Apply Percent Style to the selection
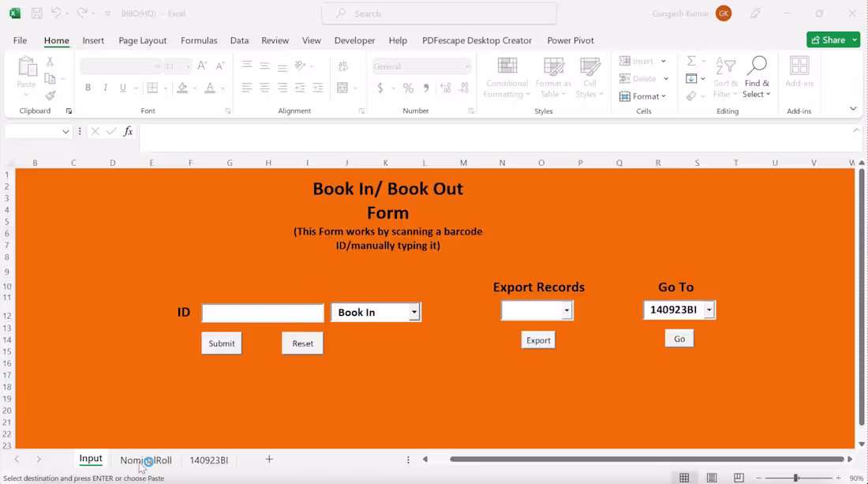868x484 pixels. coord(408,88)
